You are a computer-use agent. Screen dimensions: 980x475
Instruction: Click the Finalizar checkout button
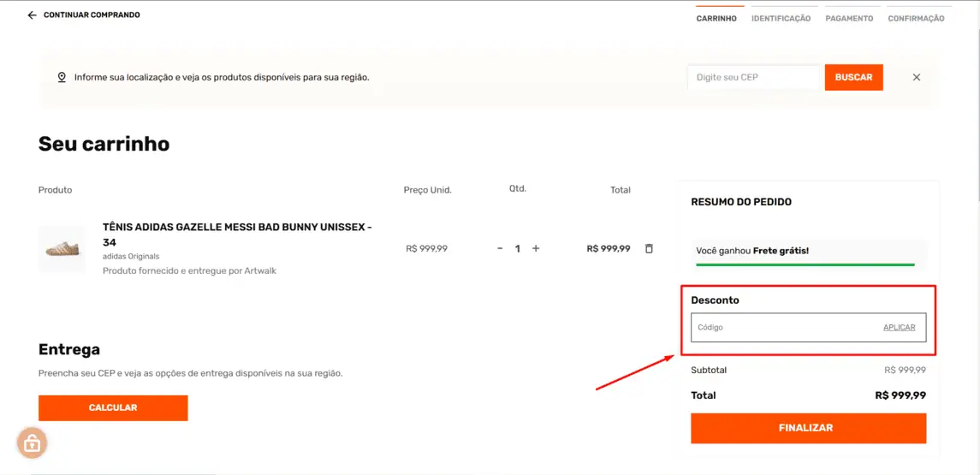point(808,428)
